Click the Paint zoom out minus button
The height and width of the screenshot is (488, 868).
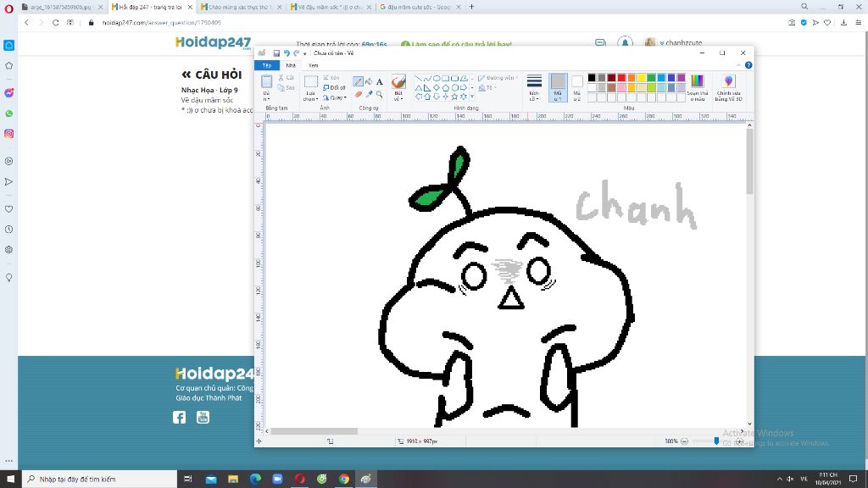tap(684, 441)
